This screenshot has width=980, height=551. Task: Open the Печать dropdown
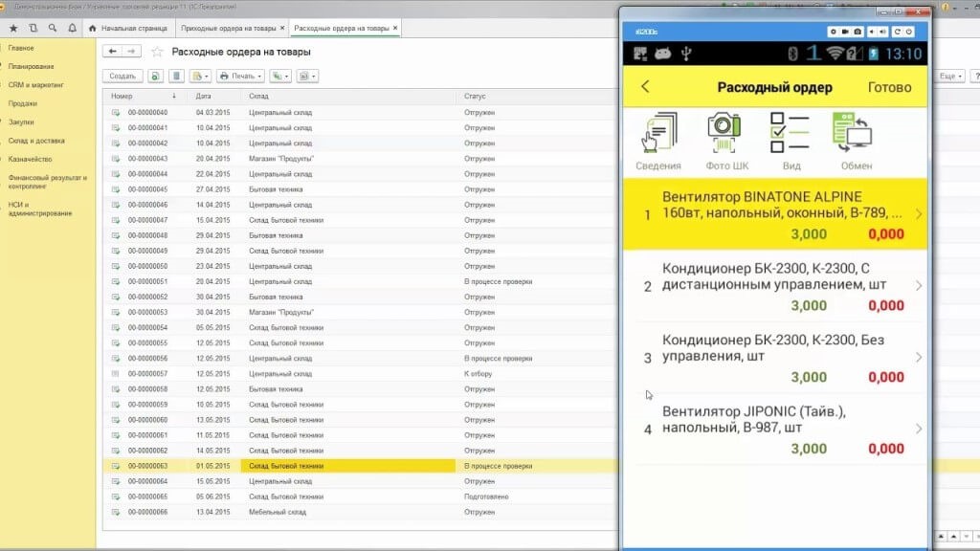240,76
